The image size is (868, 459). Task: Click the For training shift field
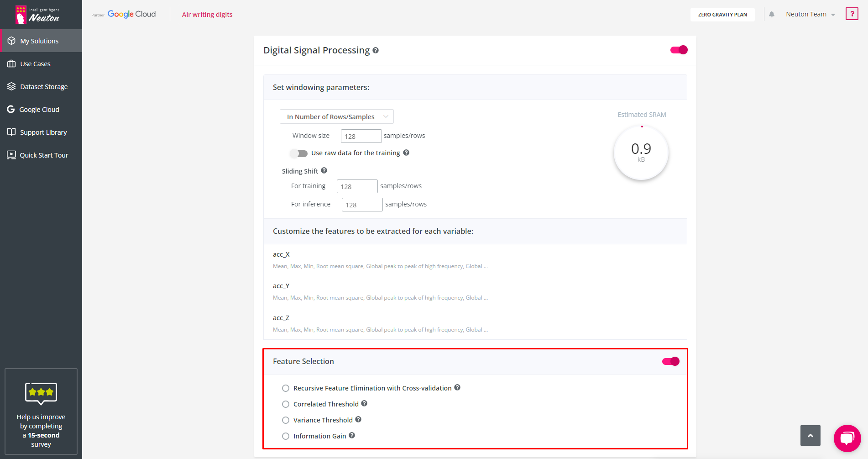point(357,186)
